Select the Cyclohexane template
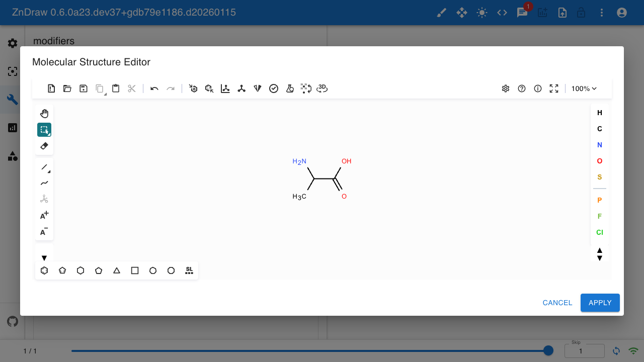The height and width of the screenshot is (362, 644). [80, 270]
